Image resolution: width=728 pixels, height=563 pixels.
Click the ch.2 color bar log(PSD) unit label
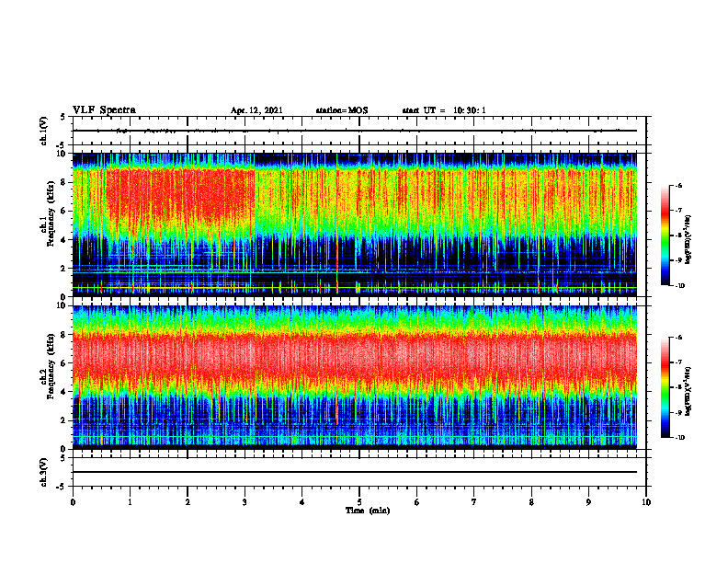[688, 391]
